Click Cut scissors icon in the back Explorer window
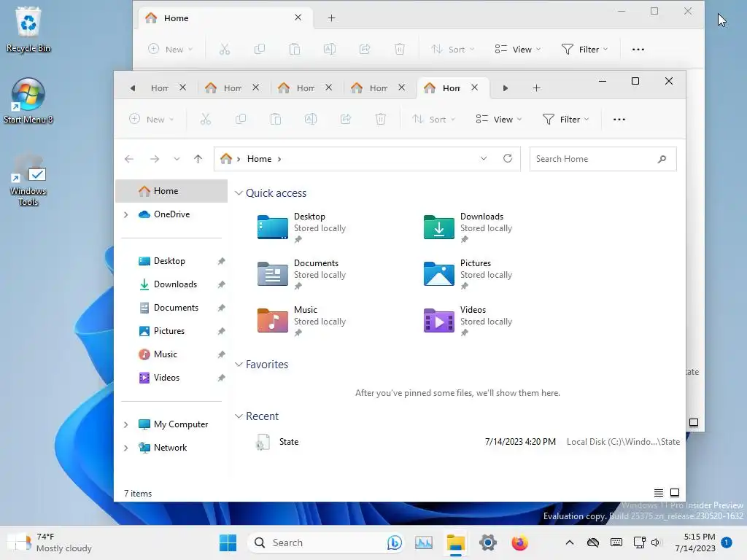Viewport: 747px width, 560px height. tap(225, 49)
